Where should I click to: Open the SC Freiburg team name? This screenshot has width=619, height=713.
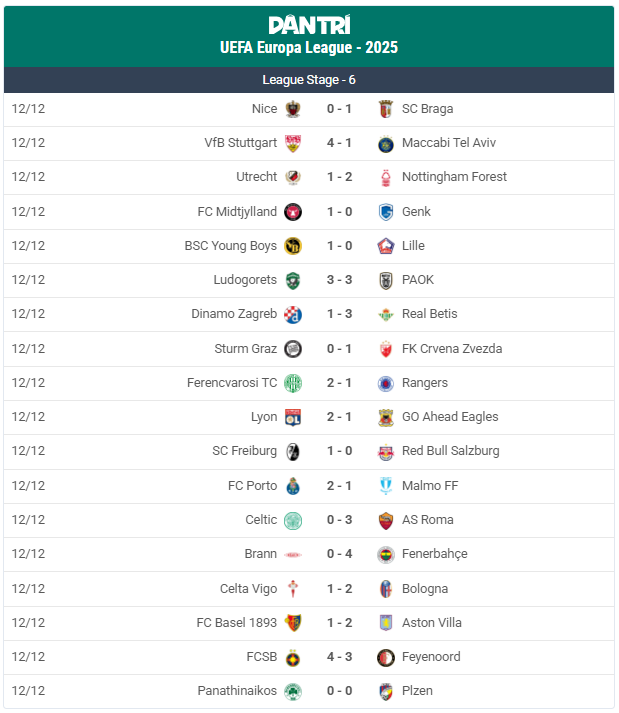click(244, 451)
